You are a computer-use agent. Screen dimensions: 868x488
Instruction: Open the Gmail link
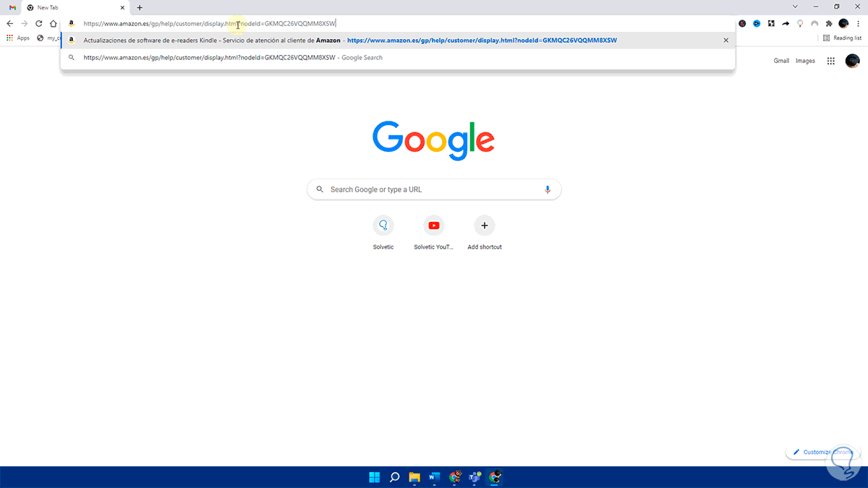point(781,61)
